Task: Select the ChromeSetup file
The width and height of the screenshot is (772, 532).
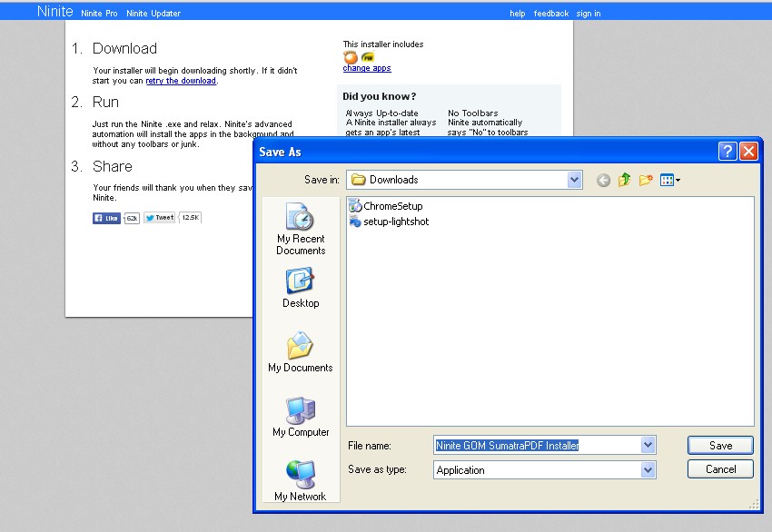Action: pyautogui.click(x=392, y=206)
